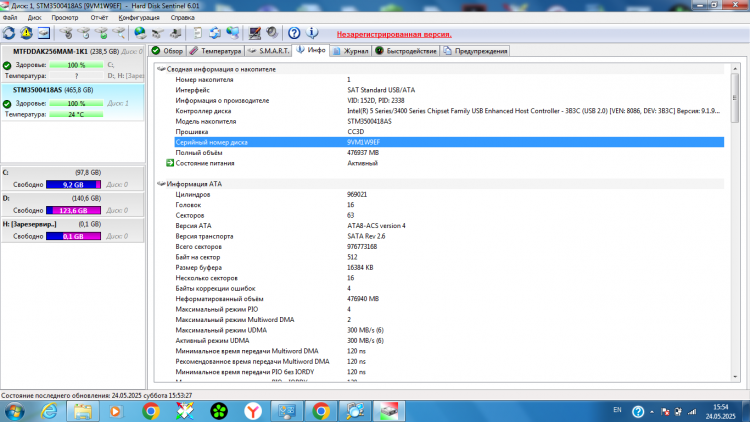Screen dimensions: 750x422
Task: Click the disk icon with magnifier badge
Action: pyautogui.click(x=119, y=33)
